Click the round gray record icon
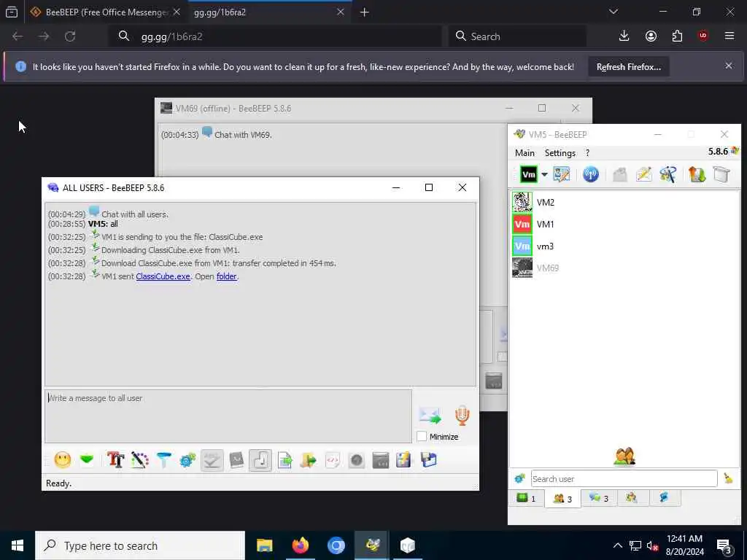This screenshot has height=560, width=747. pyautogui.click(x=356, y=460)
